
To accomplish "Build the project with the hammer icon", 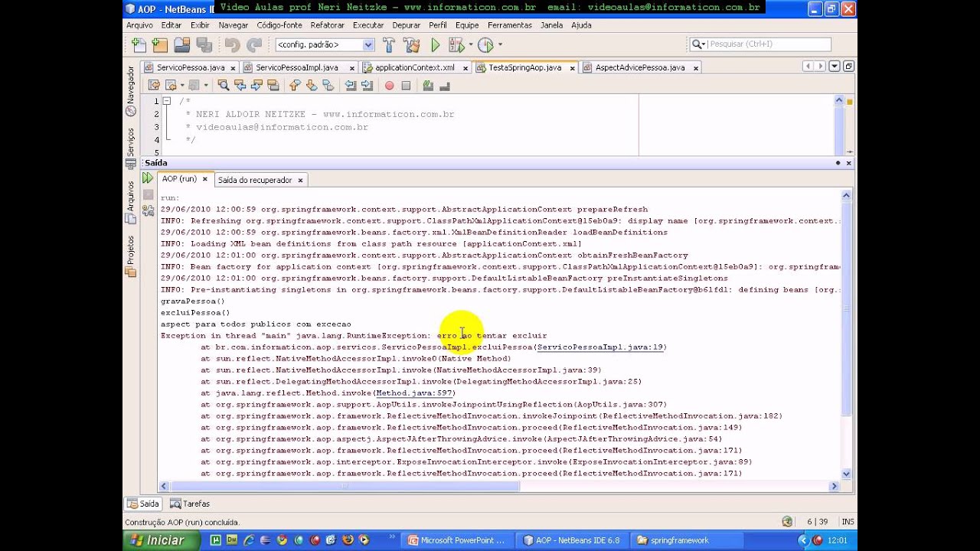I will click(389, 45).
